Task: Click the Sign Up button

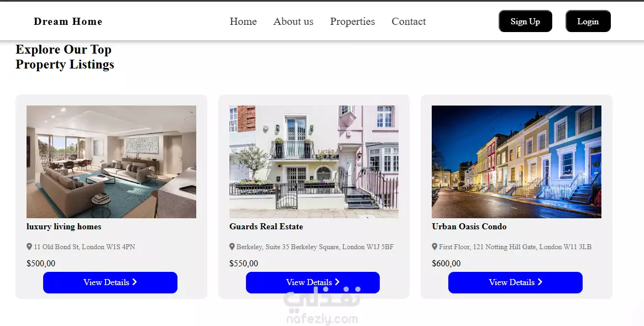Action: pyautogui.click(x=525, y=22)
